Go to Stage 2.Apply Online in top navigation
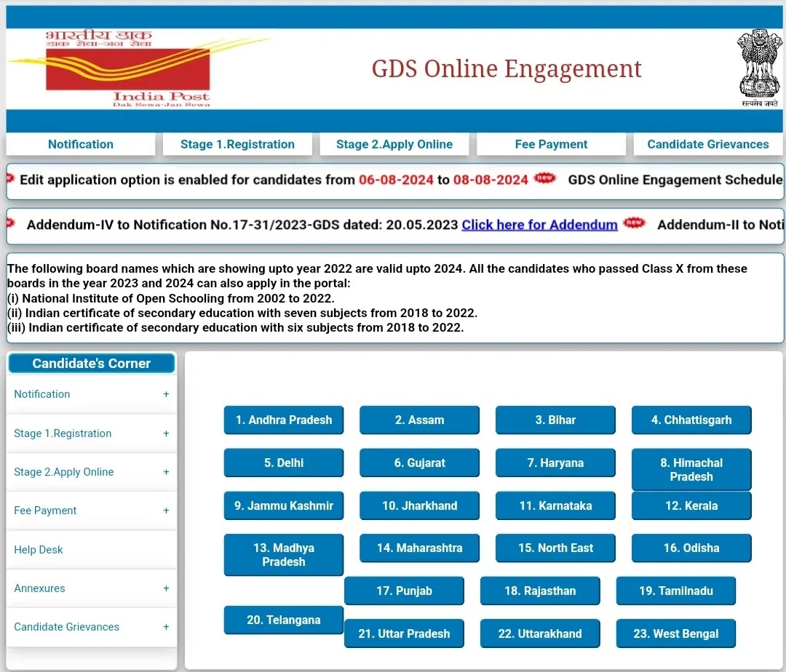 394,144
